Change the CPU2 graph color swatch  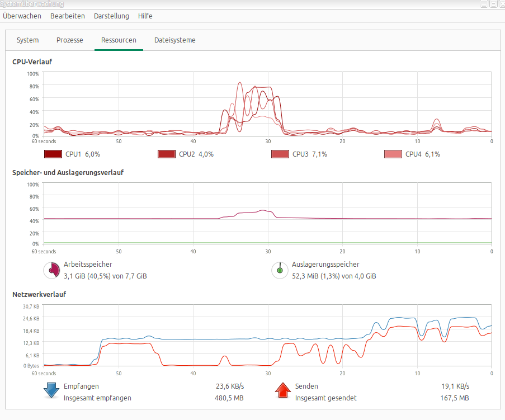tap(167, 154)
